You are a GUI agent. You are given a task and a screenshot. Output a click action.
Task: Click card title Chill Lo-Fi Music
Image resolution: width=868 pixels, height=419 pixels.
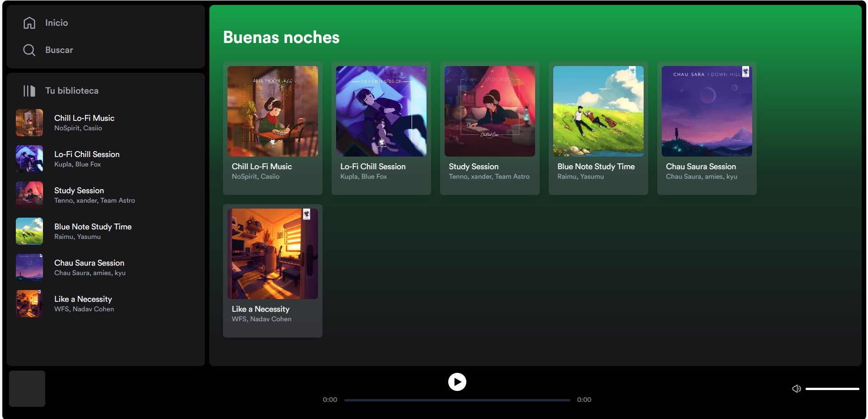(x=262, y=167)
